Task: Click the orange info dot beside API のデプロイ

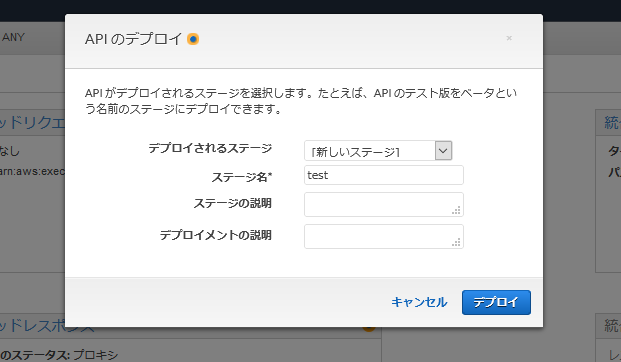Action: (193, 39)
